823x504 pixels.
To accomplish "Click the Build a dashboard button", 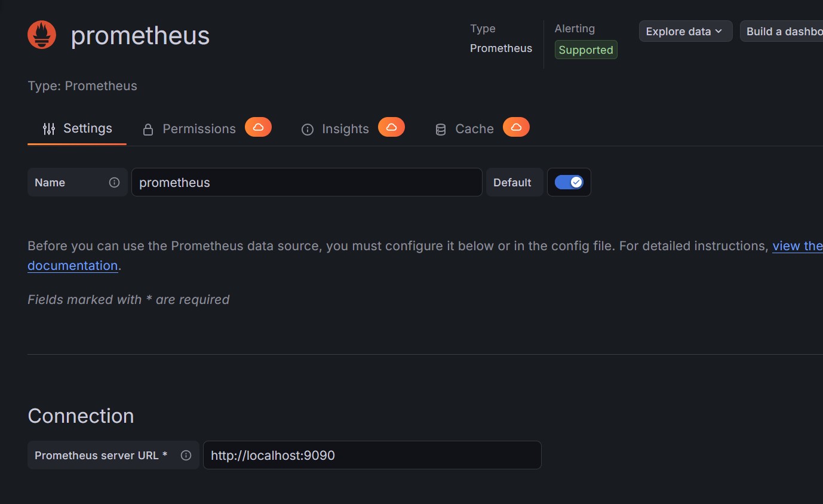I will [x=781, y=32].
